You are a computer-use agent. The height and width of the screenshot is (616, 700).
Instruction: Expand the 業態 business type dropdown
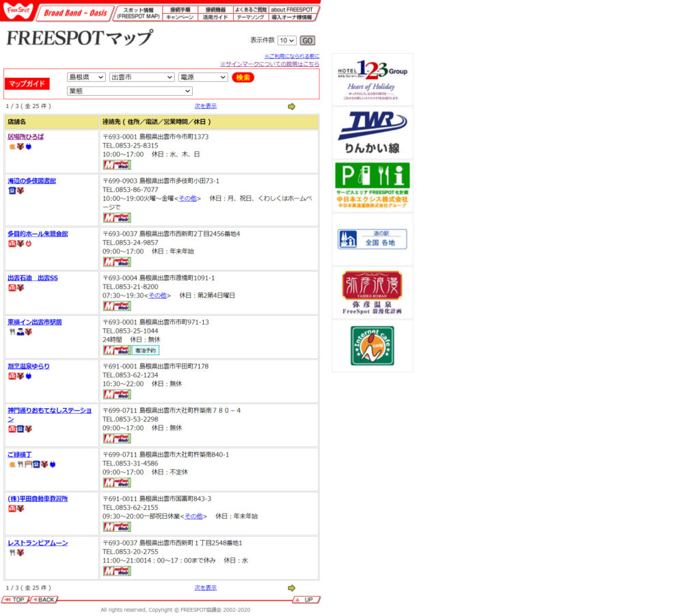(x=129, y=91)
